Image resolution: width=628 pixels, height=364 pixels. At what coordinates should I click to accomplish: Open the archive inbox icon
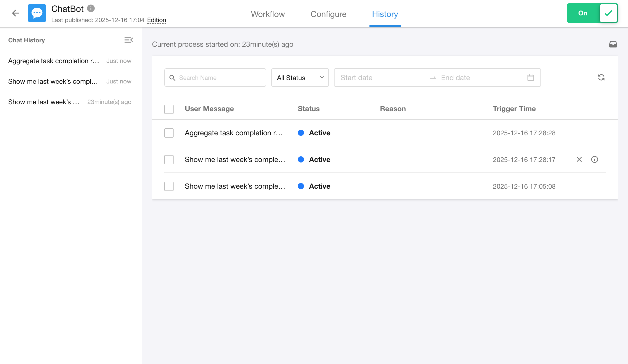click(613, 44)
